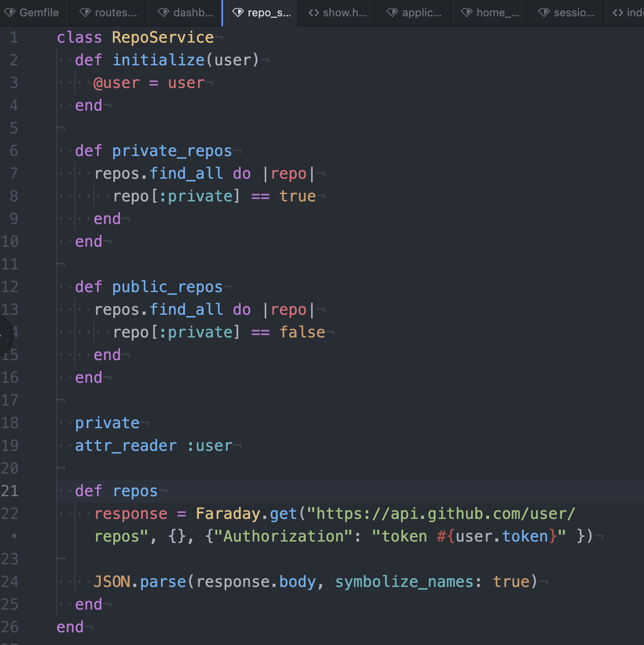Switch to the applic... tab
The image size is (644, 645).
point(413,13)
